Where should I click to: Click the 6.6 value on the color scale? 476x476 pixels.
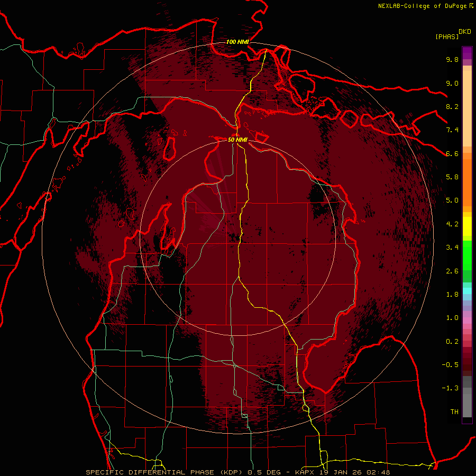pyautogui.click(x=452, y=153)
